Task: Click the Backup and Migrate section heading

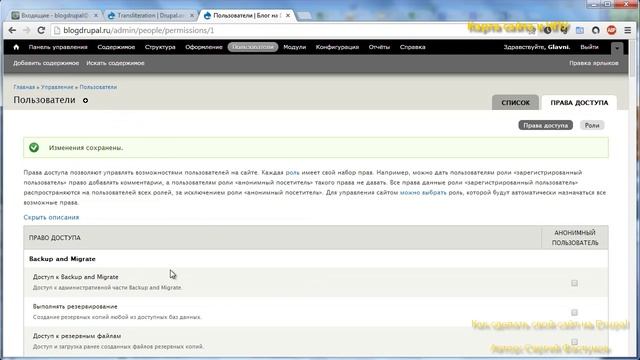Action: point(62,259)
